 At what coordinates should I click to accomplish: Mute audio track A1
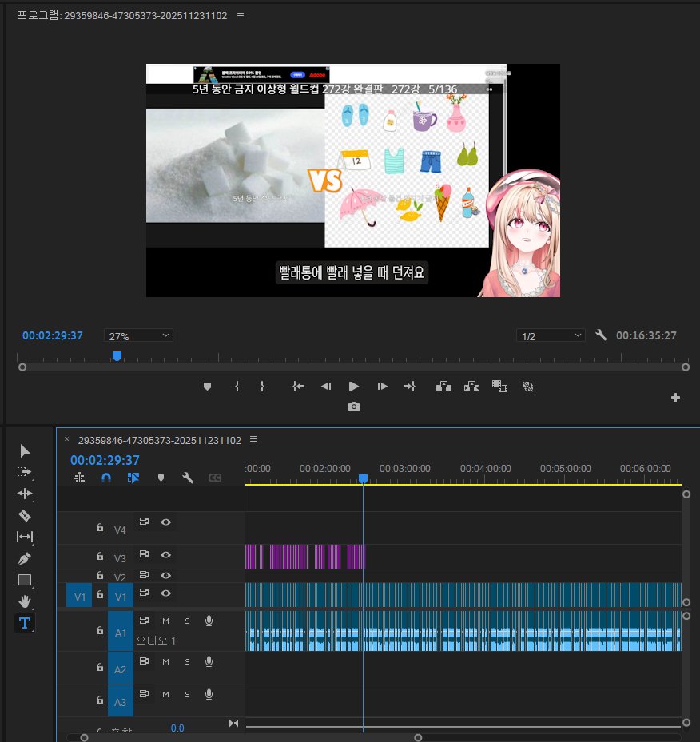[x=165, y=621]
